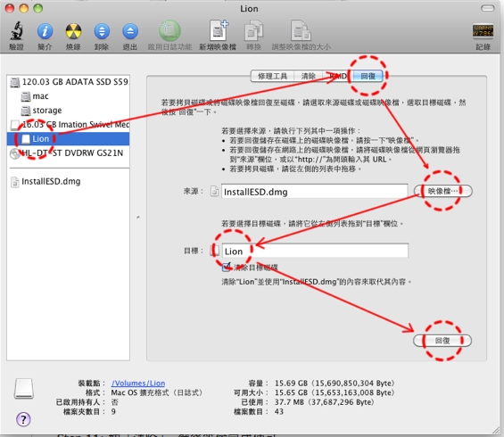Click the Resize Image (調整映像檔的大小) icon
The width and height of the screenshot is (504, 437).
point(302,30)
